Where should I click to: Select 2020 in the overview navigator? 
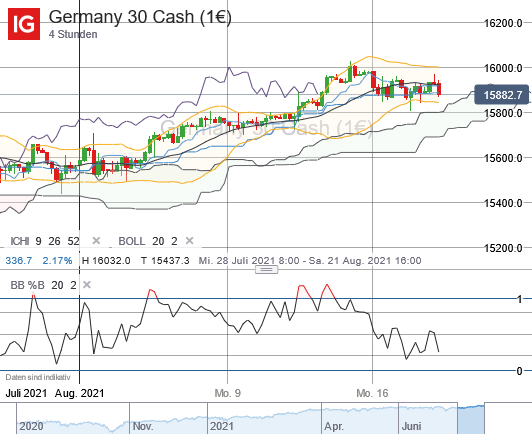[x=31, y=426]
